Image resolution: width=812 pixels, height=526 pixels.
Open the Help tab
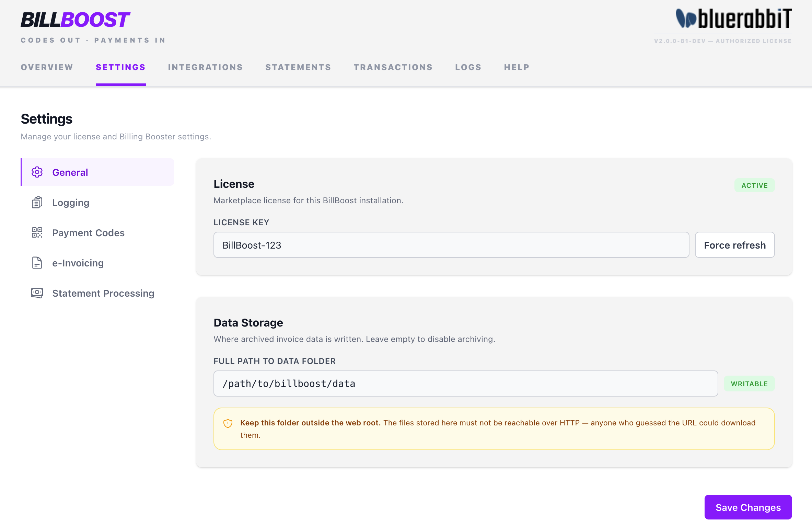pyautogui.click(x=517, y=67)
